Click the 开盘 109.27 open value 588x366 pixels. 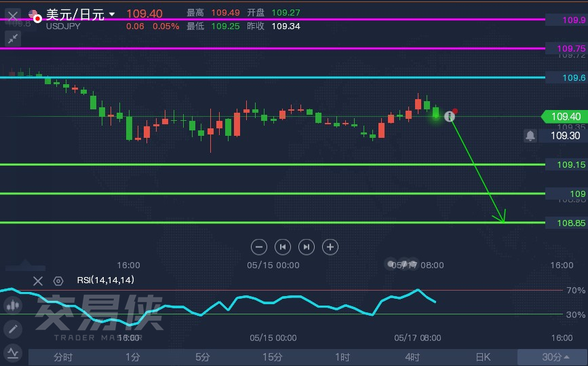(x=286, y=13)
